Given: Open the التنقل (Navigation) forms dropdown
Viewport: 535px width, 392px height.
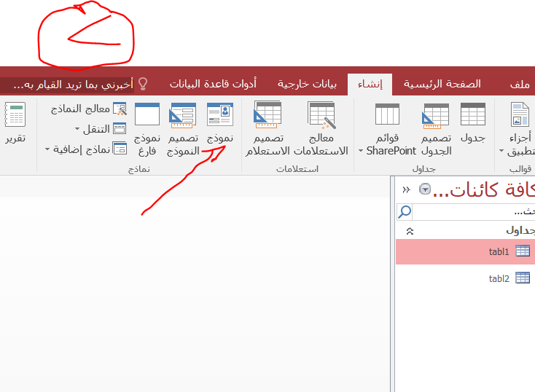Looking at the screenshot, I should coord(101,129).
